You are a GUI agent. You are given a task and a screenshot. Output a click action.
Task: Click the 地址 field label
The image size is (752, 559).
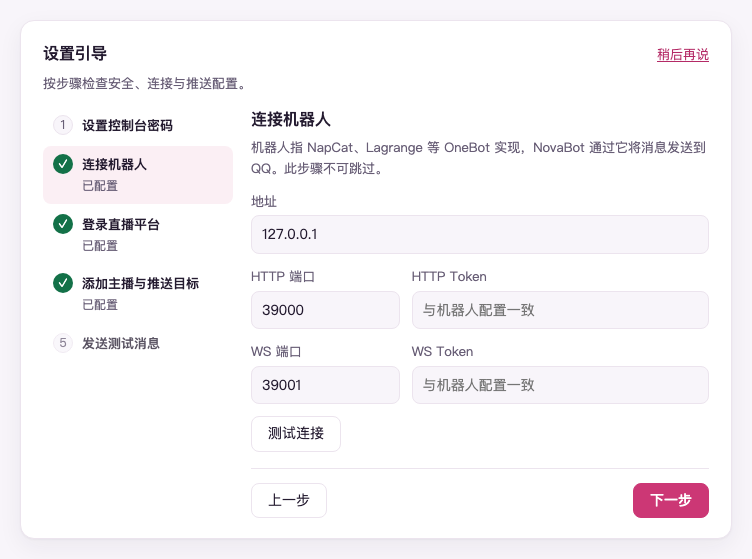(x=264, y=201)
